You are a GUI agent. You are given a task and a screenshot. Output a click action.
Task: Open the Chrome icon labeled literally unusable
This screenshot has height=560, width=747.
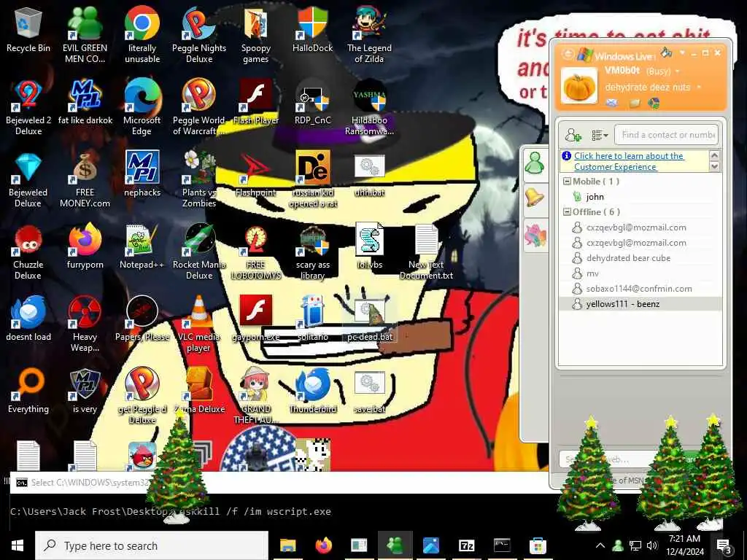tap(142, 35)
